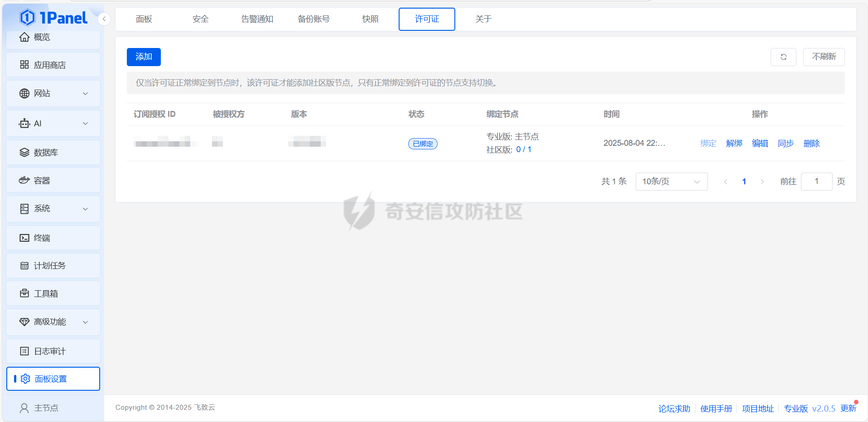Open the 数据库 database layers icon
The image size is (868, 422).
coord(24,153)
